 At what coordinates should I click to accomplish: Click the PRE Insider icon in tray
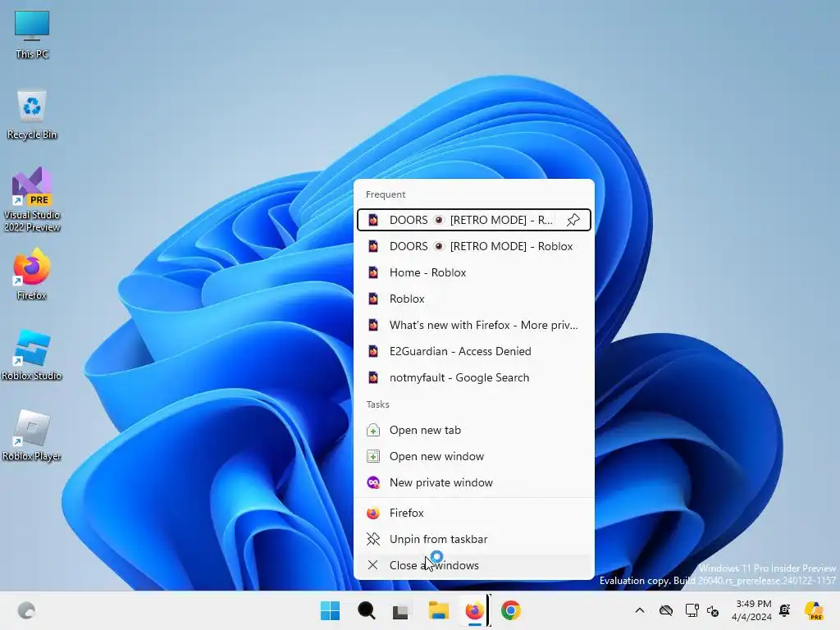(x=814, y=610)
